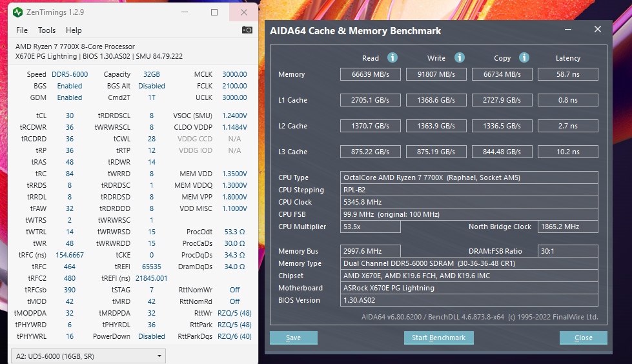Click the Cmd2T value 1T
Screen dimensions: 632x364
pos(152,97)
